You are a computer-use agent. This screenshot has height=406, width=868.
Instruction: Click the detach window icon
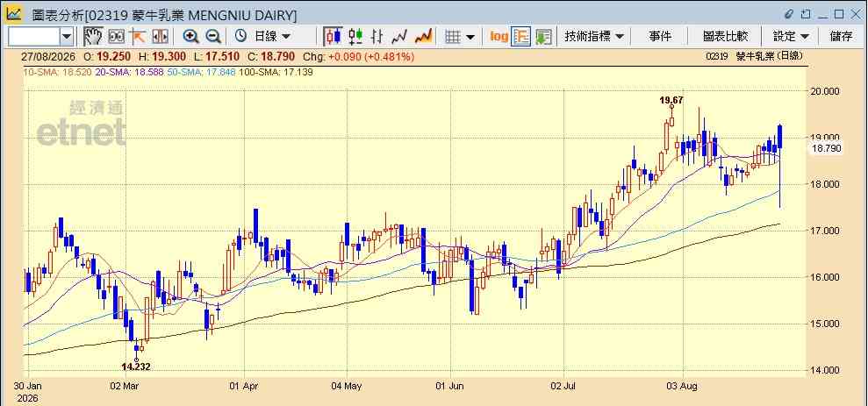click(x=806, y=14)
